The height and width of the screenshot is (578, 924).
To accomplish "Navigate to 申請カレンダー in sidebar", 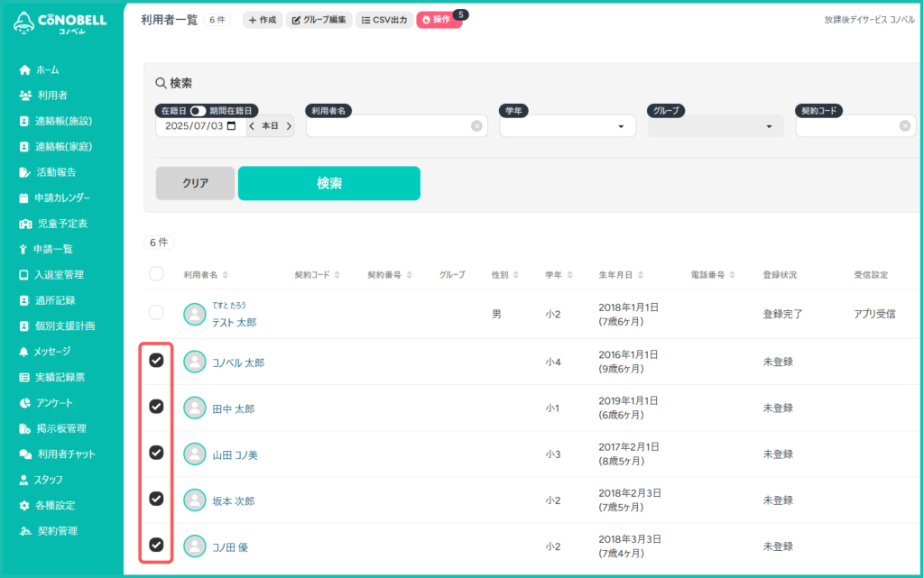I will click(x=61, y=197).
